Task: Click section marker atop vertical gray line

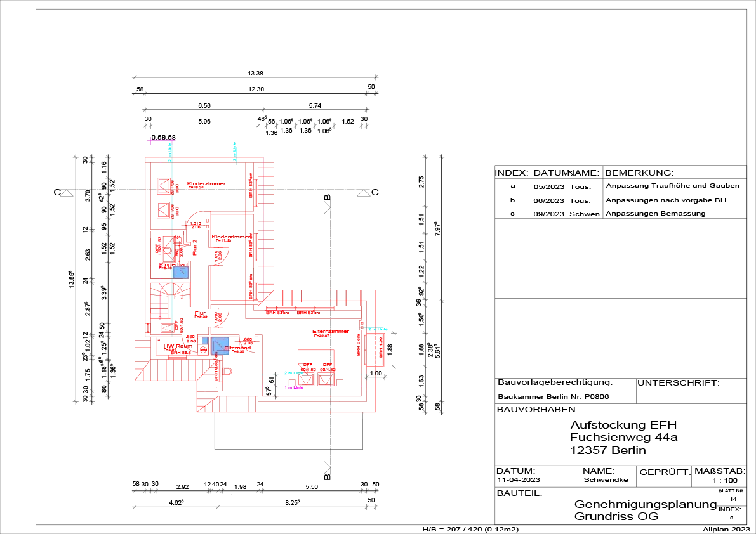Action: coord(327,207)
